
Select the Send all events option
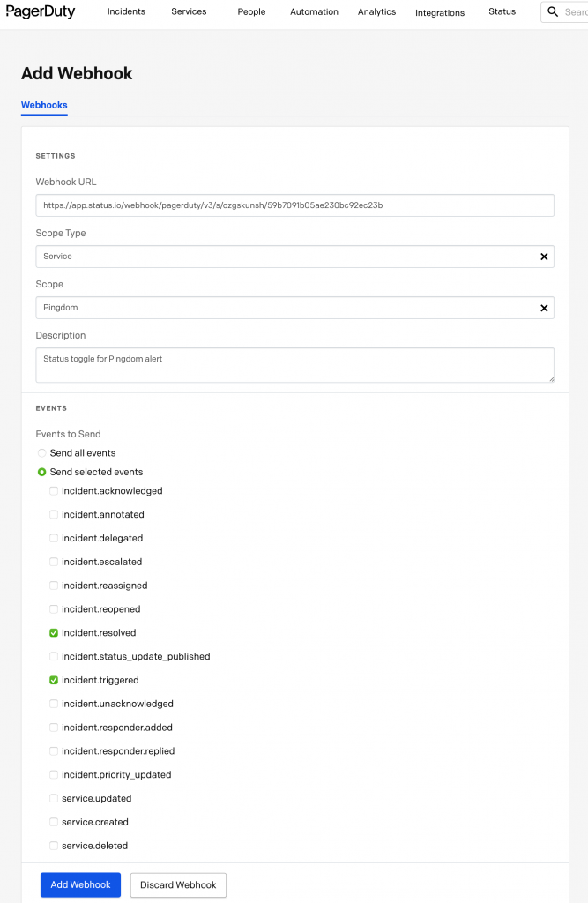(41, 452)
